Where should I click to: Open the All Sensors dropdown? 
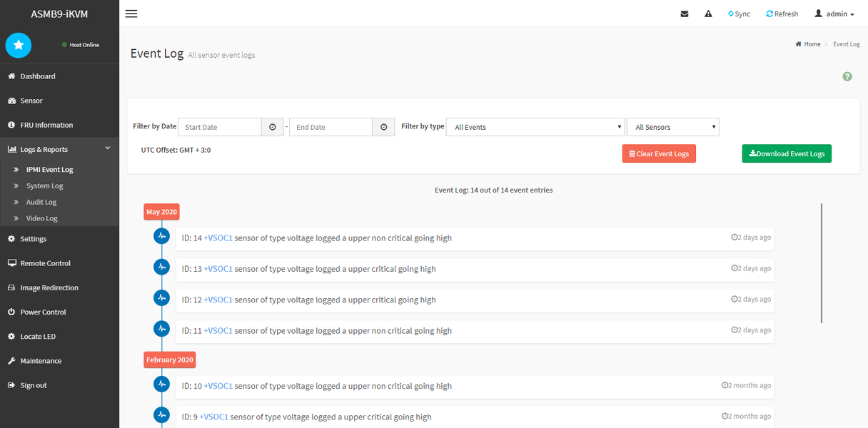(672, 127)
